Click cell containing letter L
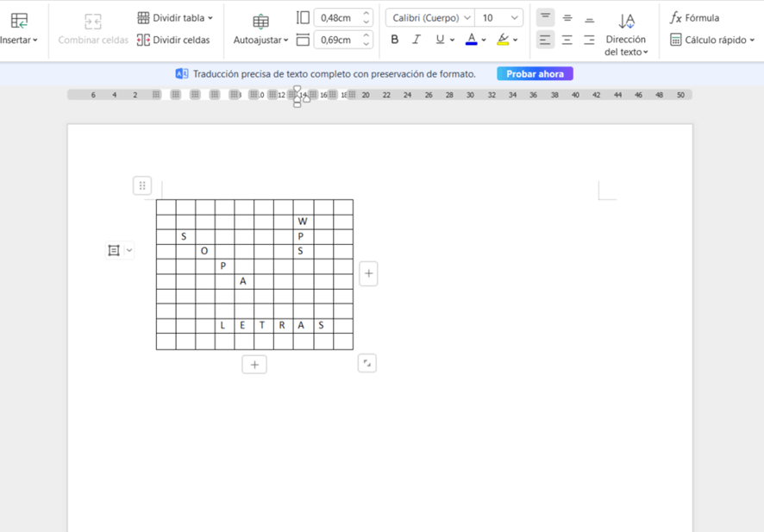This screenshot has width=764, height=532. (224, 326)
